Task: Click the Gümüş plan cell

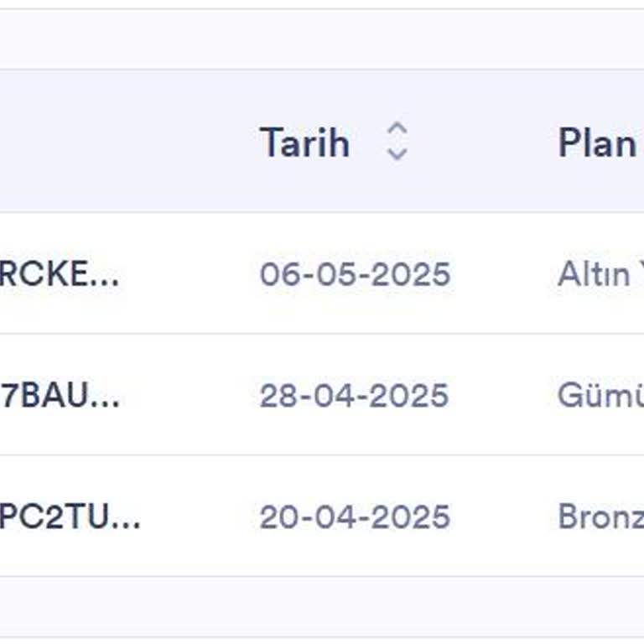Action: click(597, 396)
